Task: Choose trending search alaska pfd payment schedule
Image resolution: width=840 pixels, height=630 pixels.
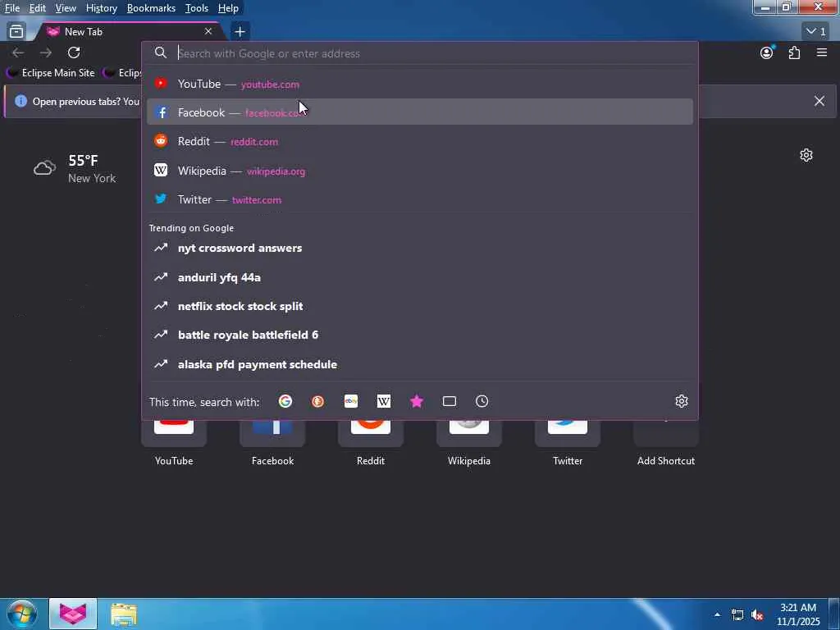Action: (419, 364)
